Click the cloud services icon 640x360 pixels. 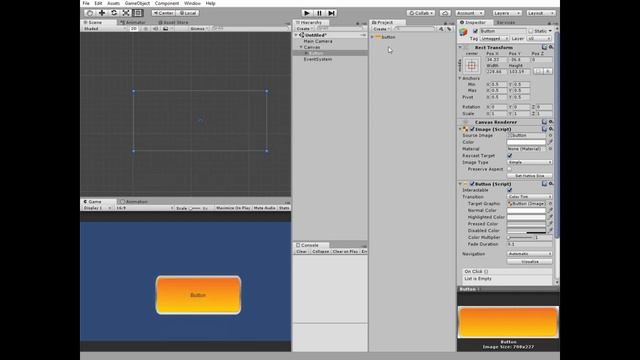(445, 13)
